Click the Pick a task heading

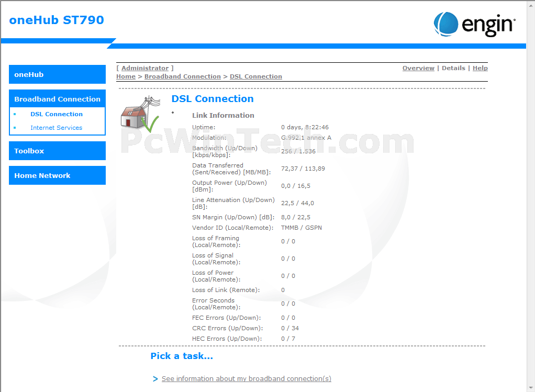(x=182, y=356)
